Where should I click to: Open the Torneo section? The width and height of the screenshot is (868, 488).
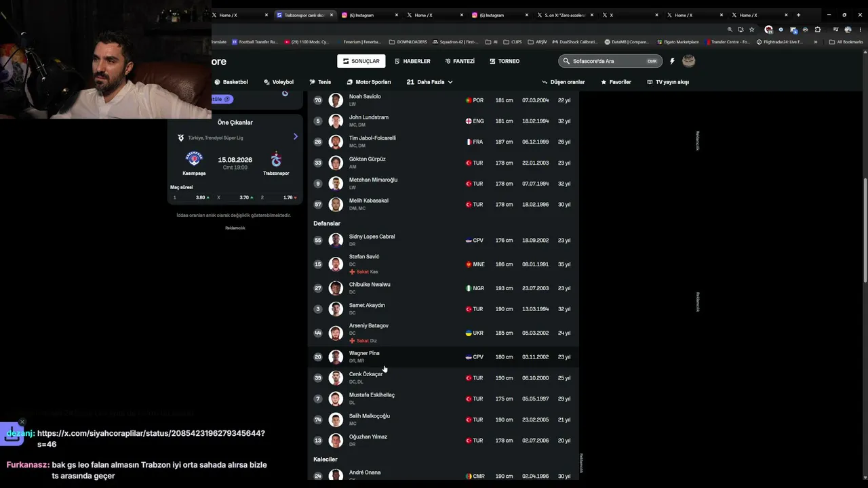click(505, 61)
